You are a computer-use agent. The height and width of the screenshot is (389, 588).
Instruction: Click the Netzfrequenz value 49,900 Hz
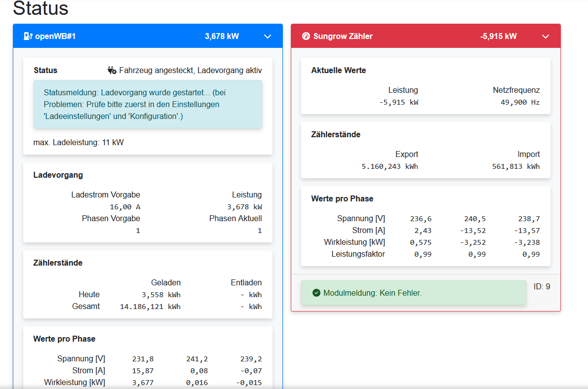click(520, 102)
